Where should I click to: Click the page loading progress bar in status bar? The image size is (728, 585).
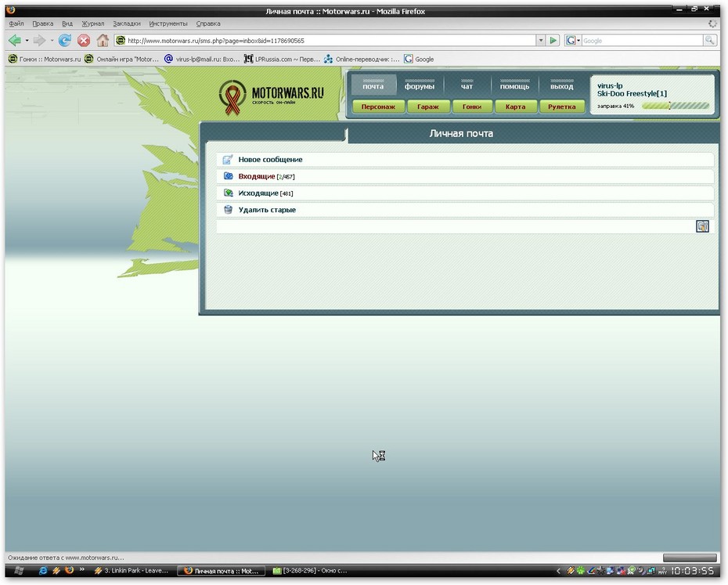(x=690, y=558)
